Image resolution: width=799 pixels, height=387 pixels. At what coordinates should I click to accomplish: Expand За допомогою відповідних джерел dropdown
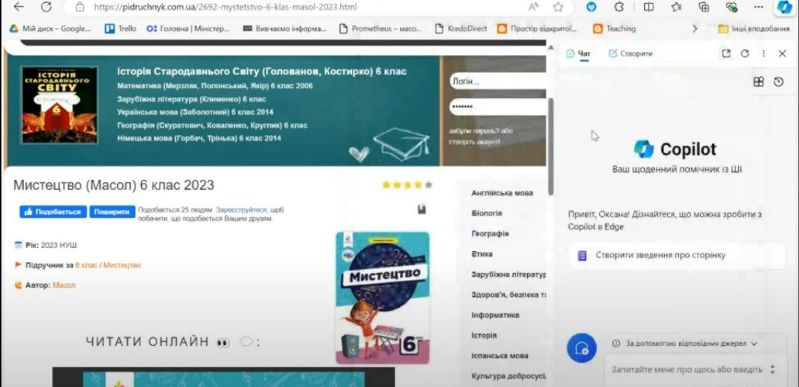pyautogui.click(x=684, y=343)
